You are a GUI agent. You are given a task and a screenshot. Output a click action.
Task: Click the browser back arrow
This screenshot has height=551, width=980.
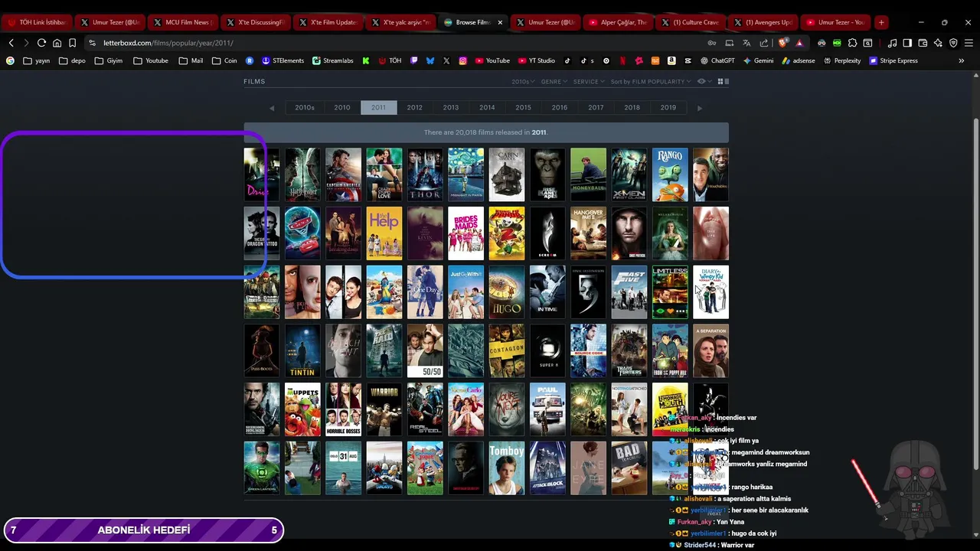[11, 43]
